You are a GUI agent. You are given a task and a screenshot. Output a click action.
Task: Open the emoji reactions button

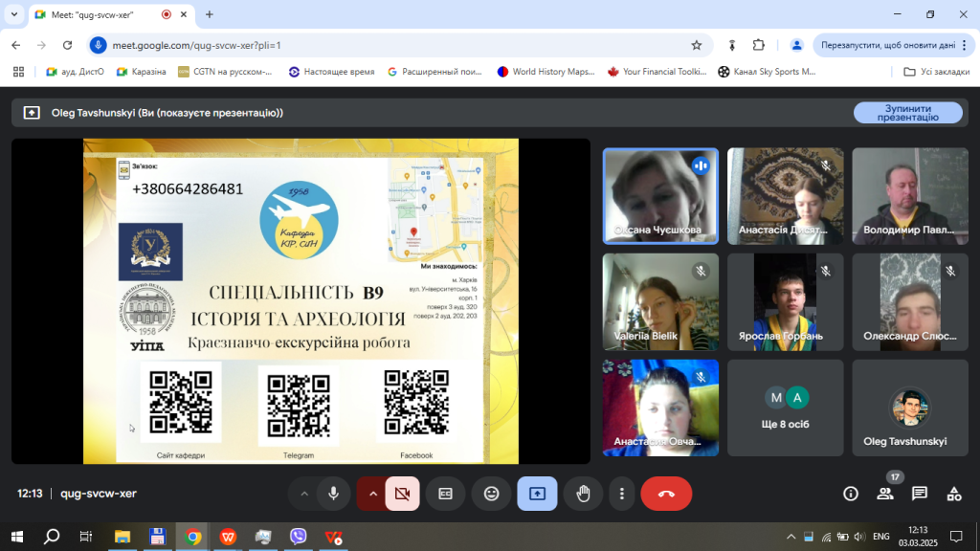(x=492, y=494)
